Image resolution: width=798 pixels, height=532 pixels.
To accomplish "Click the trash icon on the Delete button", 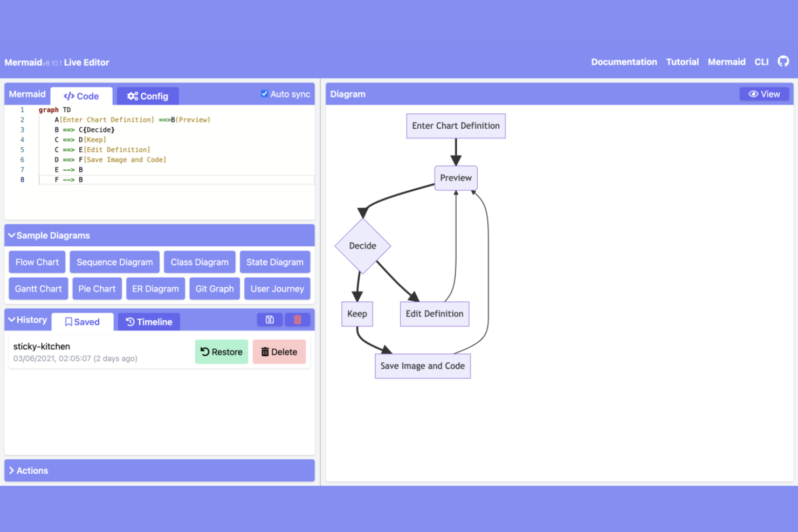I will 265,351.
